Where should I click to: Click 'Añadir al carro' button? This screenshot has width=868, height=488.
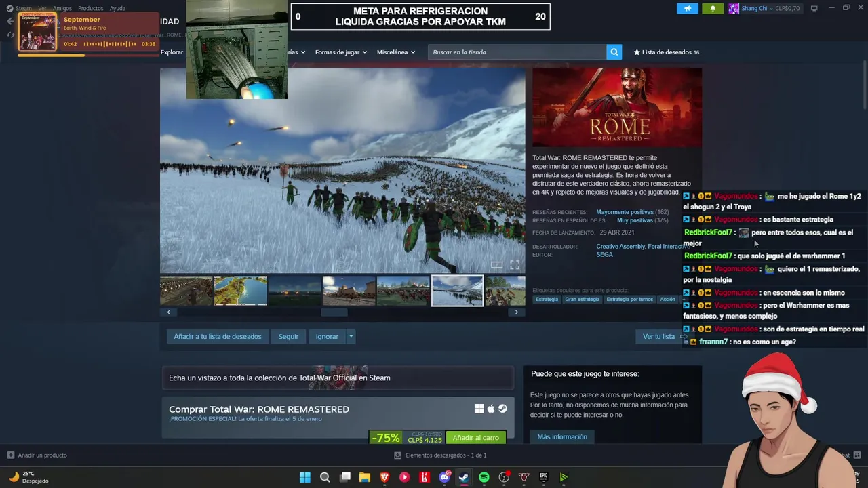476,438
